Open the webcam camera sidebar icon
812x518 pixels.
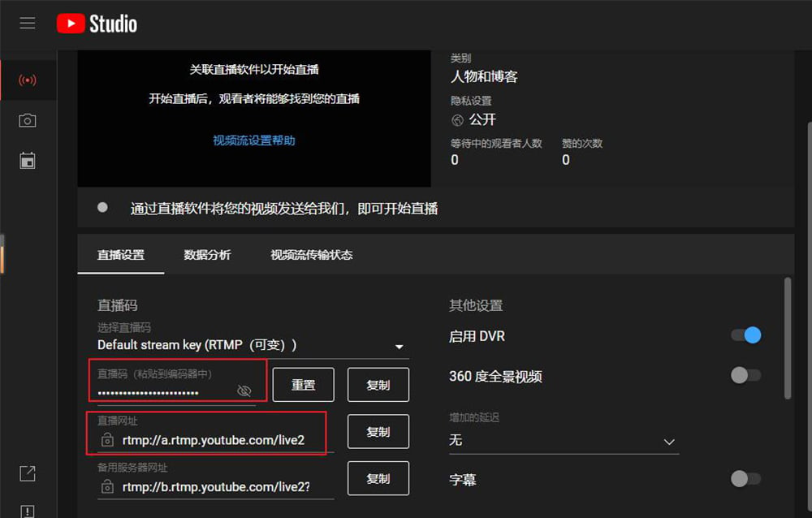[28, 121]
